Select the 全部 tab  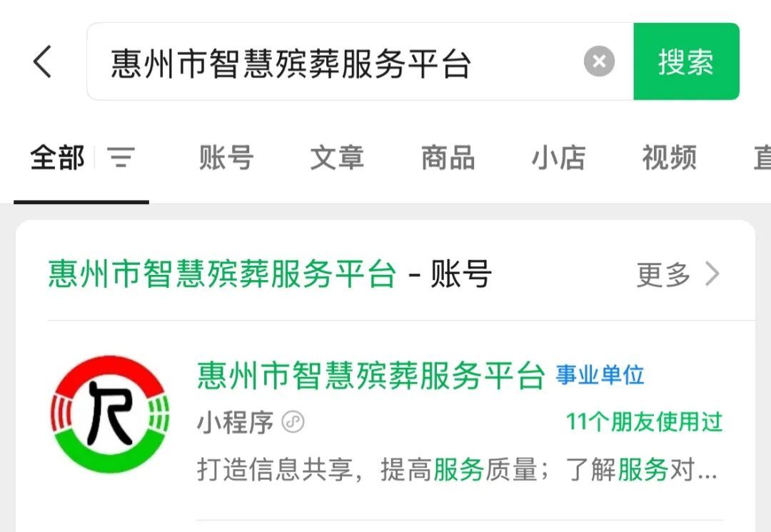point(57,157)
